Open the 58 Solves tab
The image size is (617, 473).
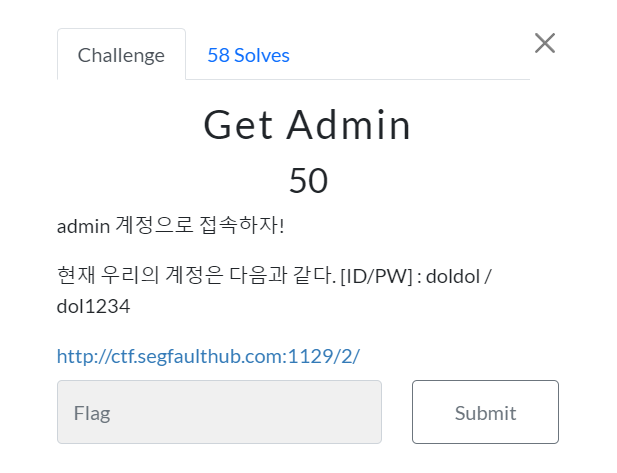248,55
